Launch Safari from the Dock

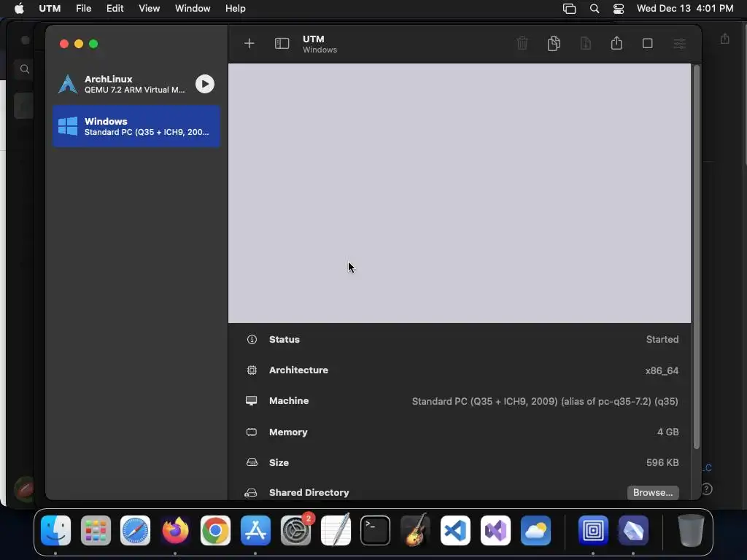point(135,531)
